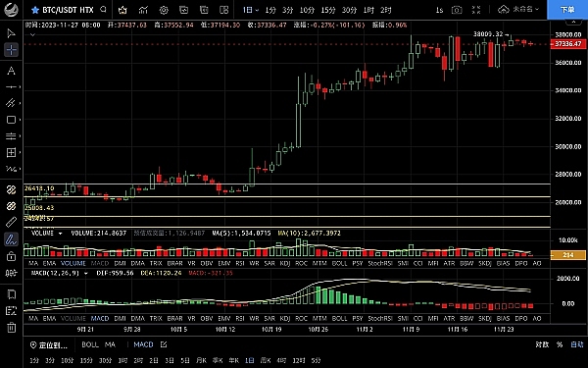Expand the MACD(12,26,9) settings dropdown
Screen dimensions: 588x368
(86, 274)
